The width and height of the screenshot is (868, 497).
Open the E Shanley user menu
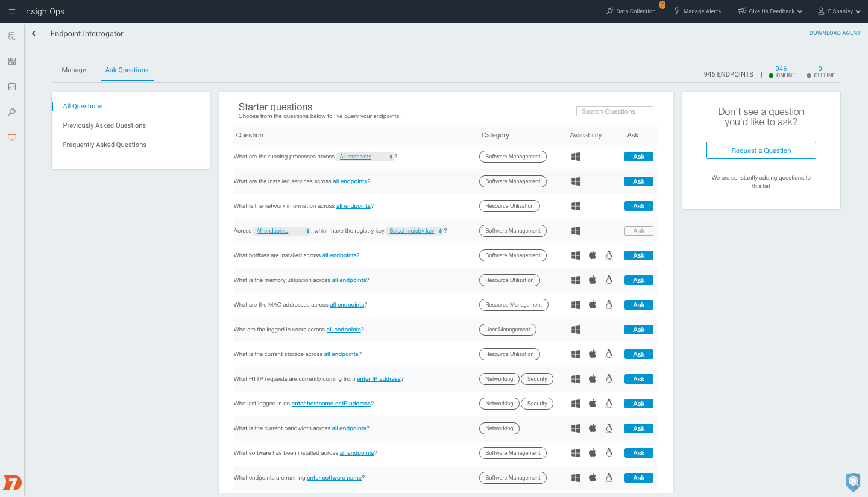(839, 11)
